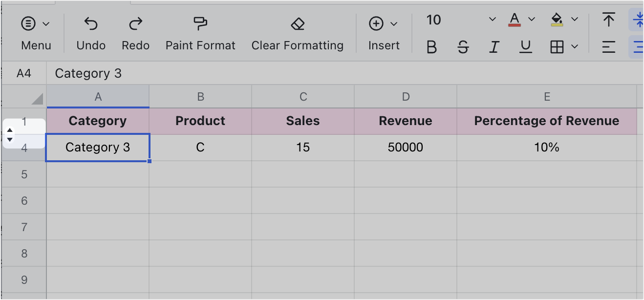The image size is (644, 300).
Task: Toggle italic formatting
Action: 494,46
